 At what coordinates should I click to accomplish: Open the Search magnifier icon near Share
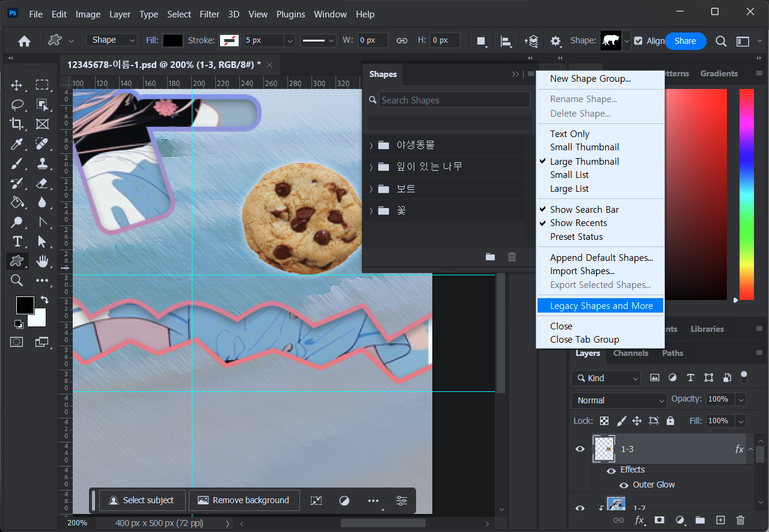click(721, 41)
